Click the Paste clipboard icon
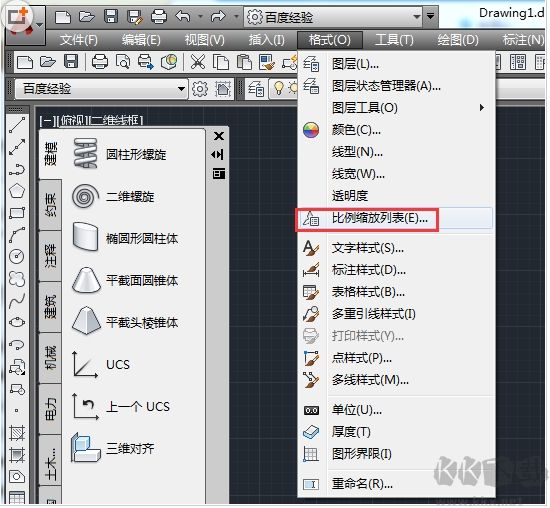The image size is (550, 508). (x=244, y=62)
